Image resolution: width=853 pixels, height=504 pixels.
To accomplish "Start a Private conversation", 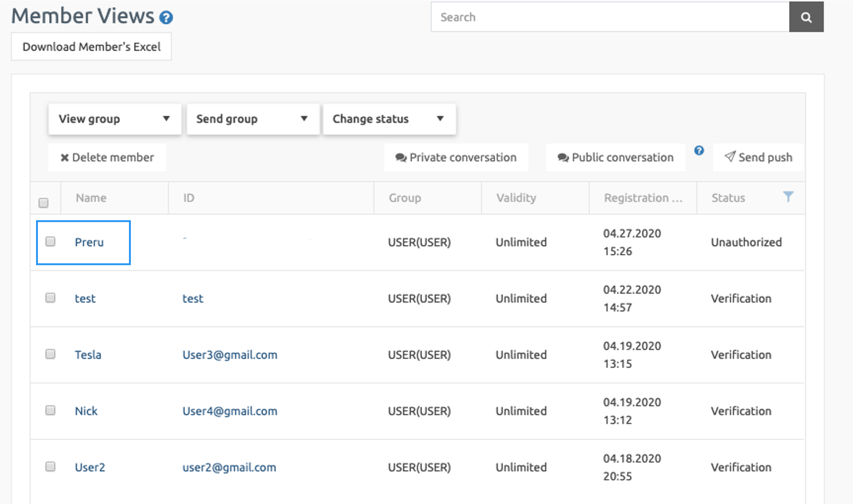I will click(456, 157).
